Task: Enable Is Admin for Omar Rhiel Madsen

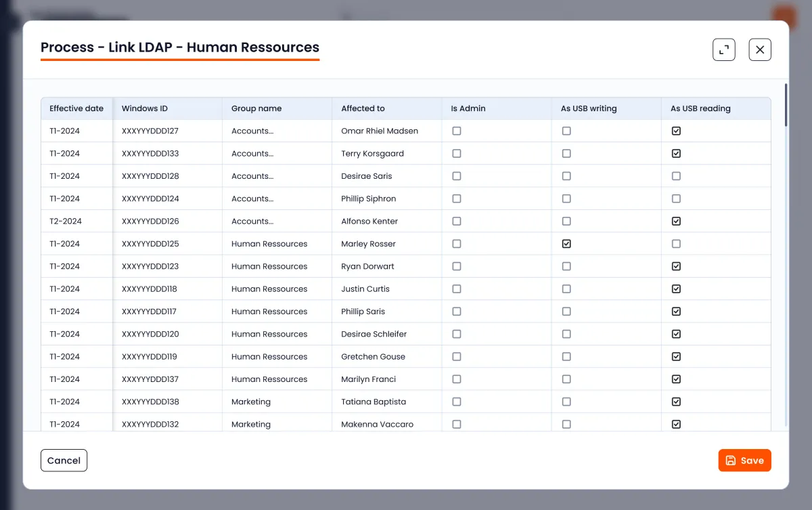Action: (x=457, y=131)
